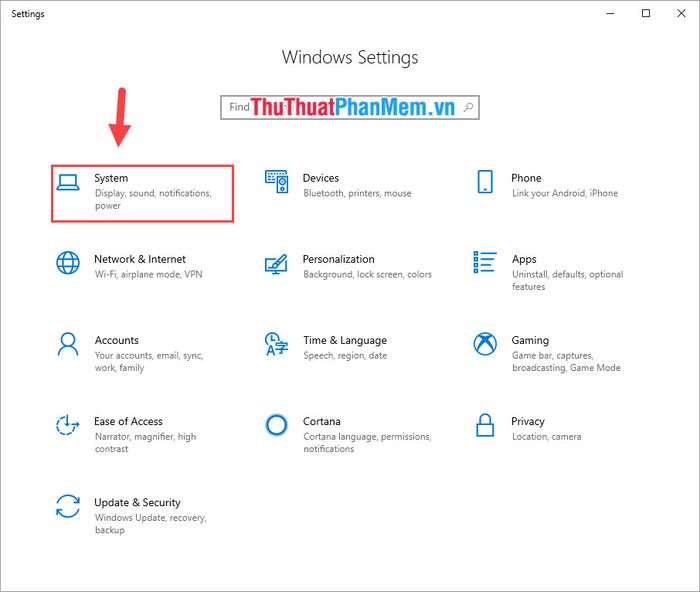The image size is (700, 592).
Task: Close the Settings window
Action: coord(681,13)
